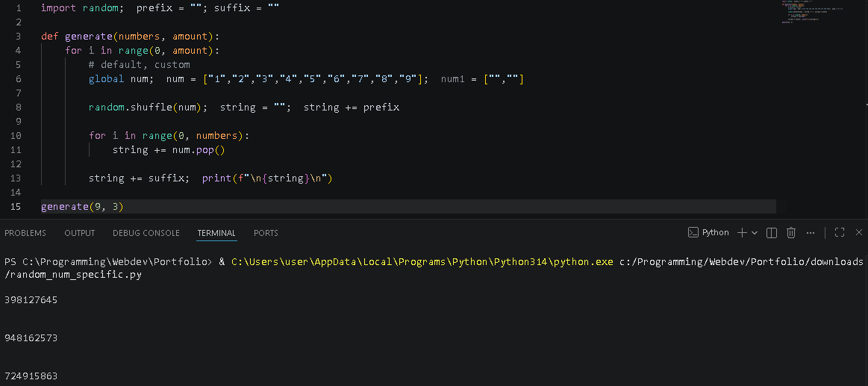Click the print f-string statement

tap(267, 178)
